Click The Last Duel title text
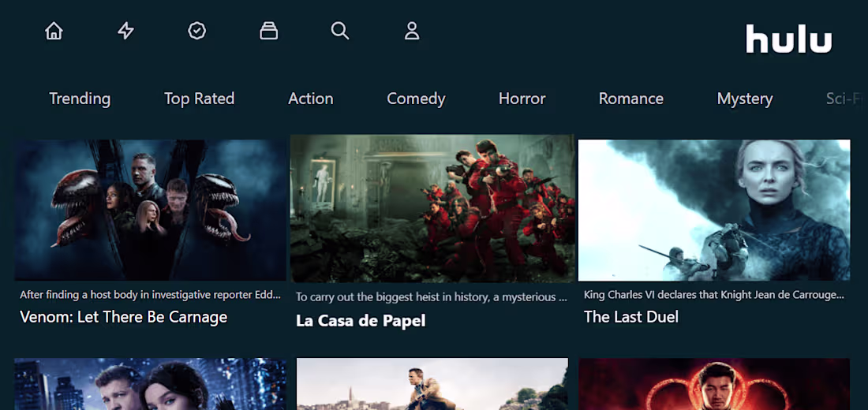The width and height of the screenshot is (868, 410). coord(631,317)
